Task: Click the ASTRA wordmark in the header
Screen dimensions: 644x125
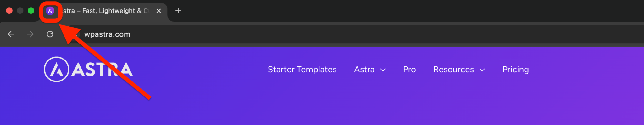Action: coord(102,70)
